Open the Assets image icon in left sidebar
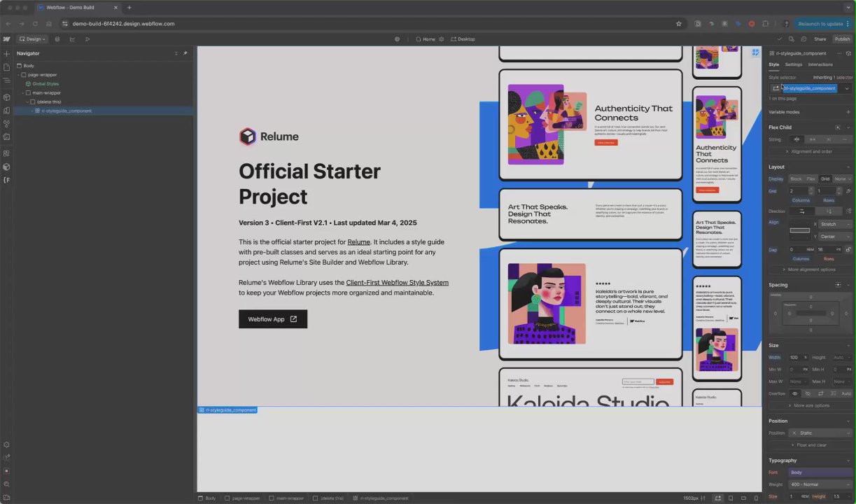 point(6,136)
